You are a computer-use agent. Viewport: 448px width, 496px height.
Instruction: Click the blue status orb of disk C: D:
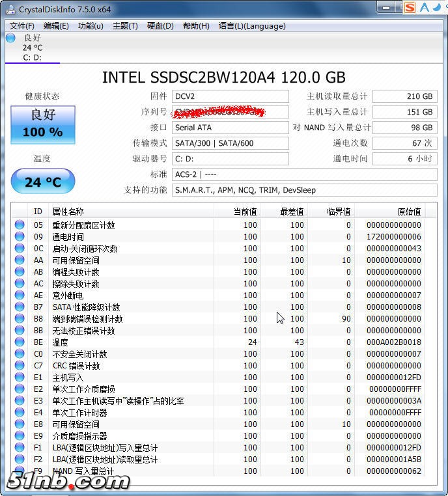coord(10,38)
